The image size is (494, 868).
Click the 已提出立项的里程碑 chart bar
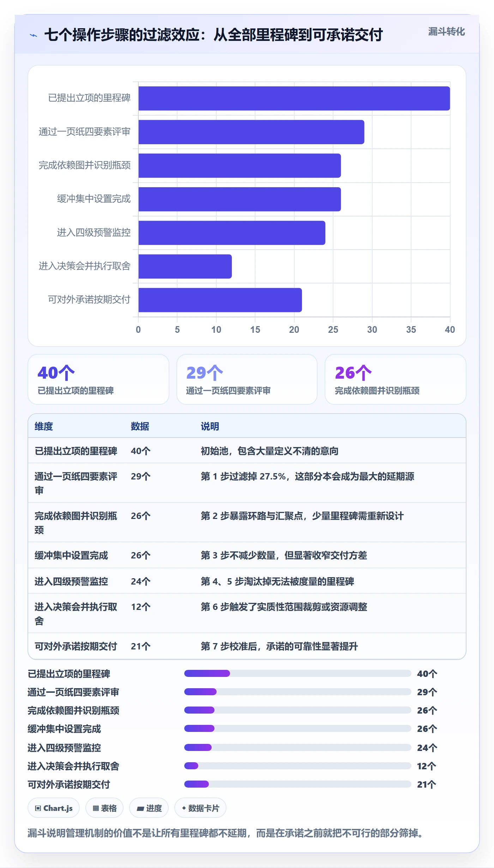pos(294,98)
